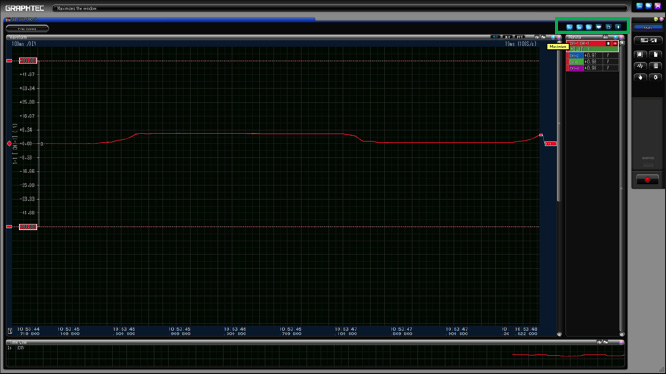Screen dimensions: 666x375
Task: Click the red value tag right of waveform
Action: click(550, 144)
